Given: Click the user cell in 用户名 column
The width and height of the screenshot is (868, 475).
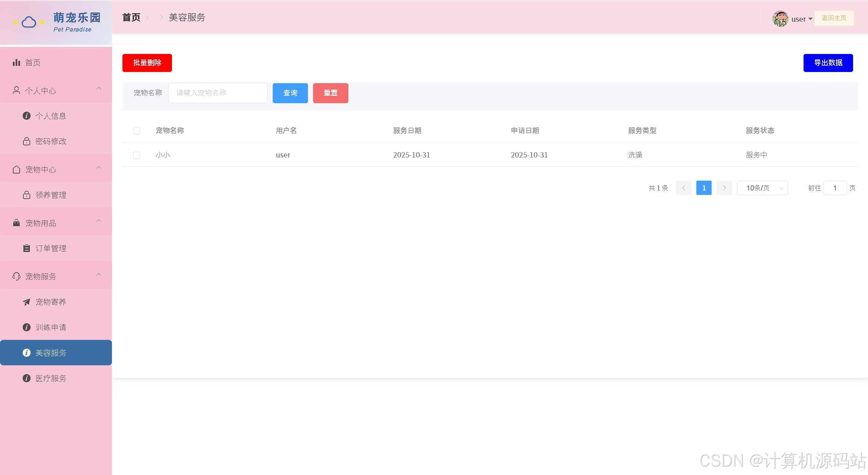Looking at the screenshot, I should pos(283,155).
